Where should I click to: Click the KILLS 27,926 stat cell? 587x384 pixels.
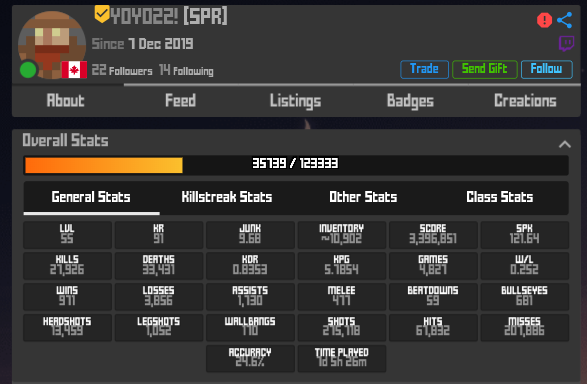67,266
